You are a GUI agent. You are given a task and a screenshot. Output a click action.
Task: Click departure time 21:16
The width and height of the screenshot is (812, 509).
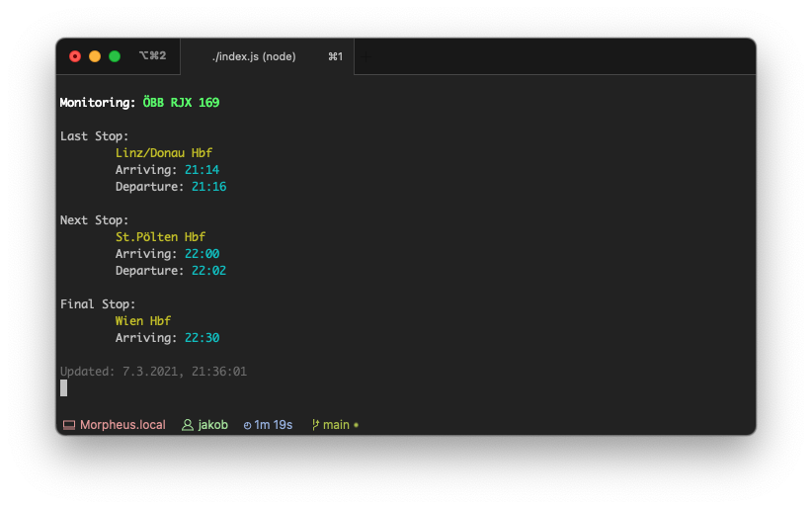click(209, 187)
